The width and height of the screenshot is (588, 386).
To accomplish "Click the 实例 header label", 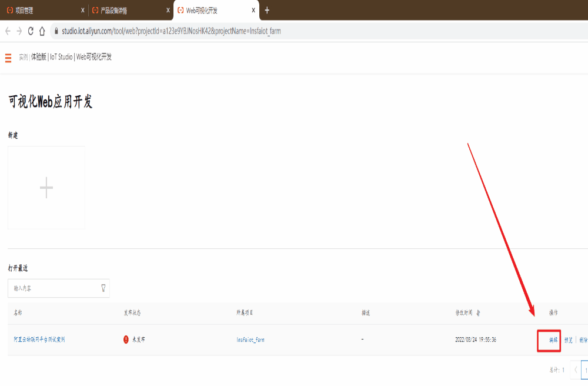I will tap(24, 57).
